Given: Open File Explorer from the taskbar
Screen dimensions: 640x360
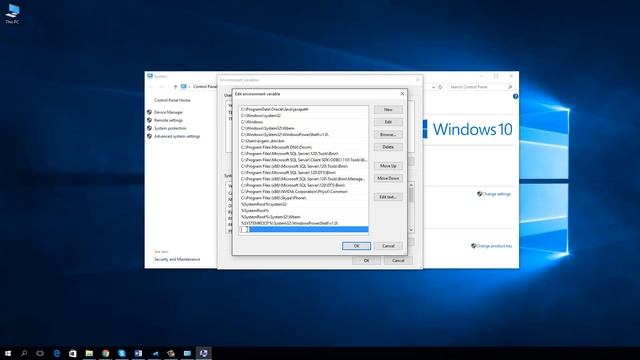Looking at the screenshot, I should coord(89,353).
